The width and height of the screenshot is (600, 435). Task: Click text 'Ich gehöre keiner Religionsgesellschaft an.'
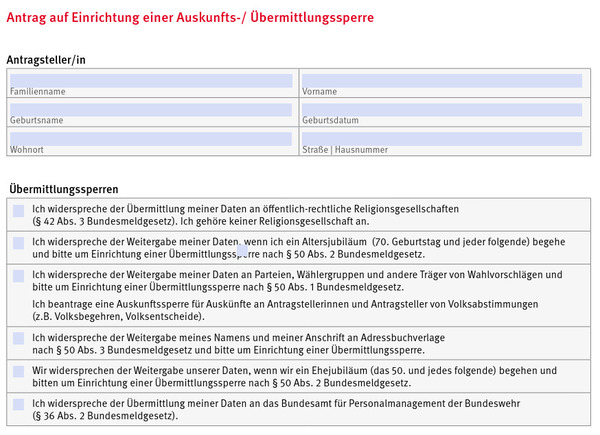[275, 222]
